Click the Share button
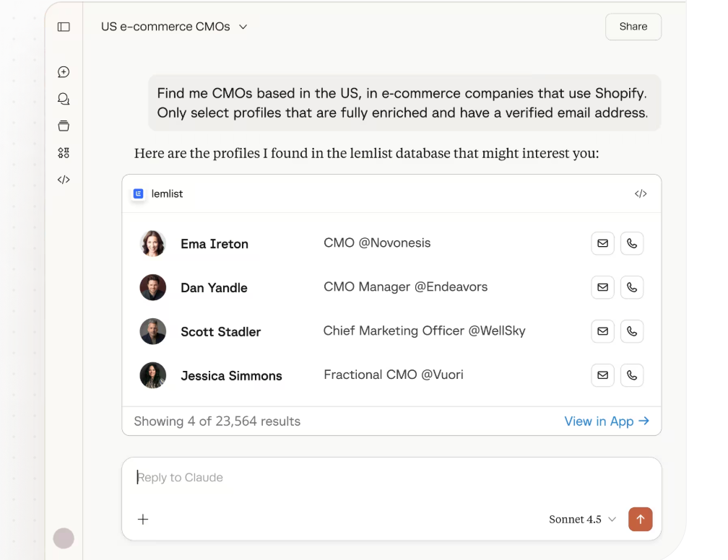 point(633,27)
